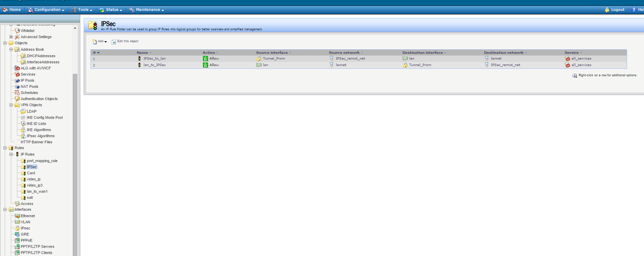Sort rules by the # column

click(96, 53)
